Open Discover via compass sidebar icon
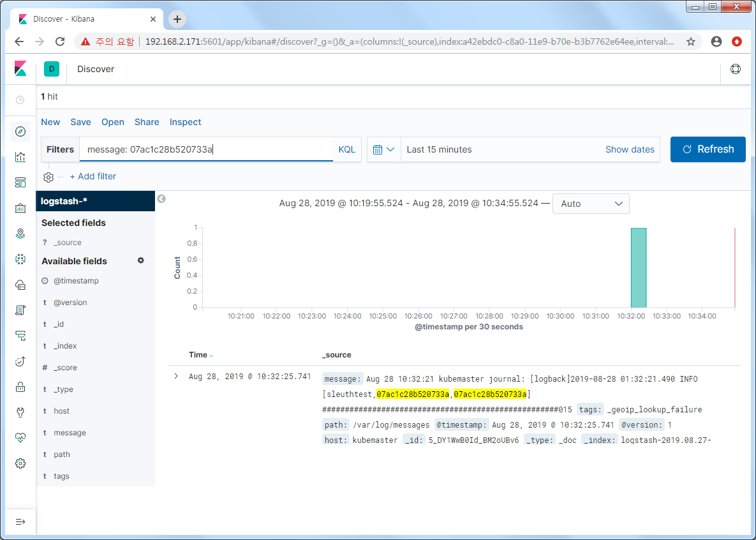 (20, 131)
